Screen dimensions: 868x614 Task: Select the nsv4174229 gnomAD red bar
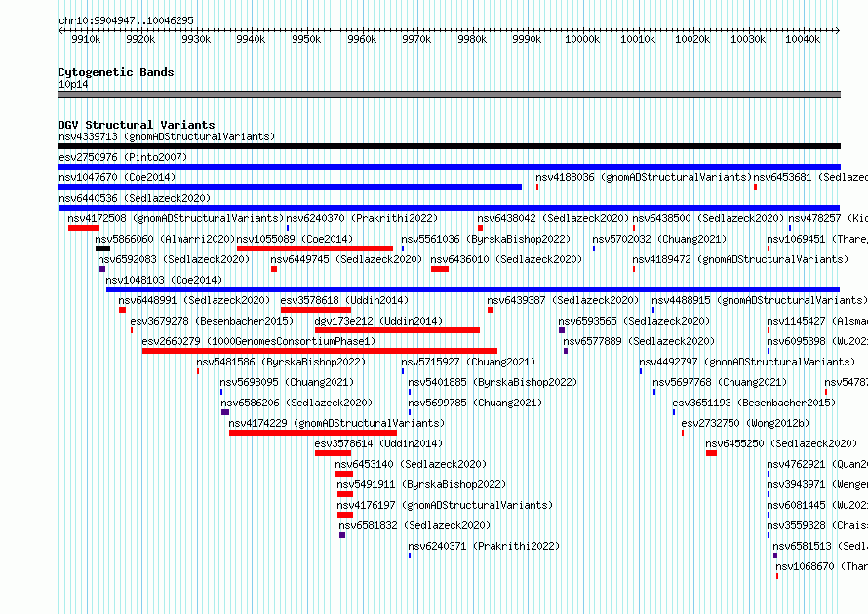[313, 433]
